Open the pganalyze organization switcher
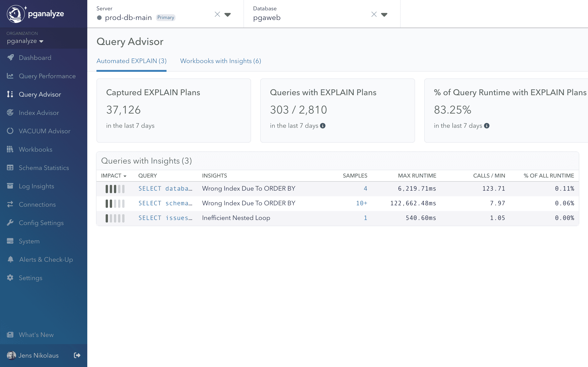 pos(25,41)
